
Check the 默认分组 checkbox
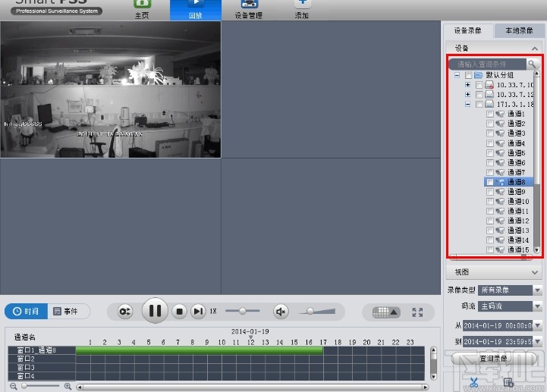(469, 75)
